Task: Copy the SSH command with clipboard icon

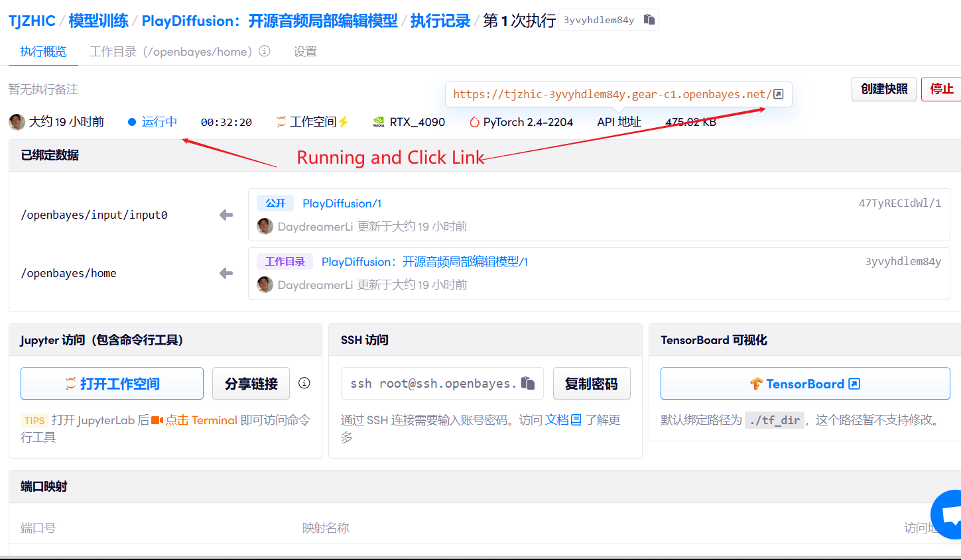Action: pyautogui.click(x=528, y=383)
